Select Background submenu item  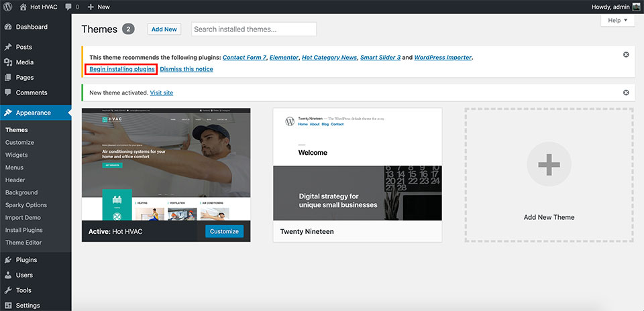pyautogui.click(x=21, y=192)
